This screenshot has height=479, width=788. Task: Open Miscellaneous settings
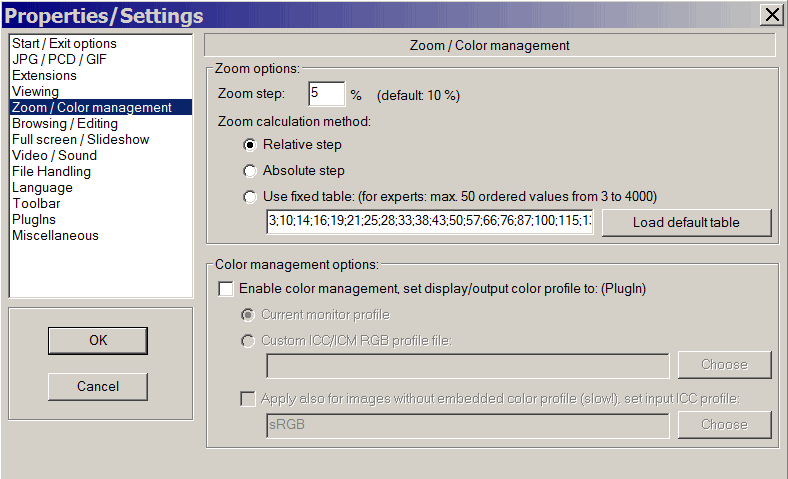pos(55,235)
